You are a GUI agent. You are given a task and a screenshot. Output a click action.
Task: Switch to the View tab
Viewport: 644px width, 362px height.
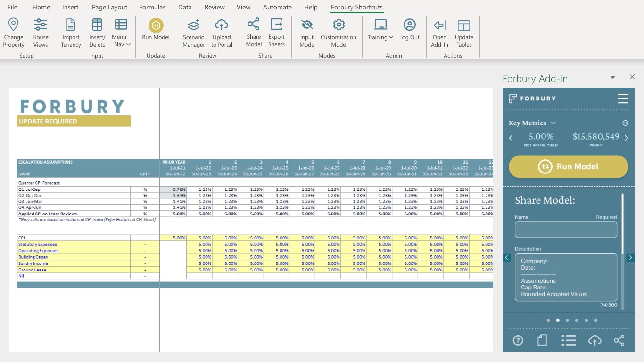click(x=244, y=7)
